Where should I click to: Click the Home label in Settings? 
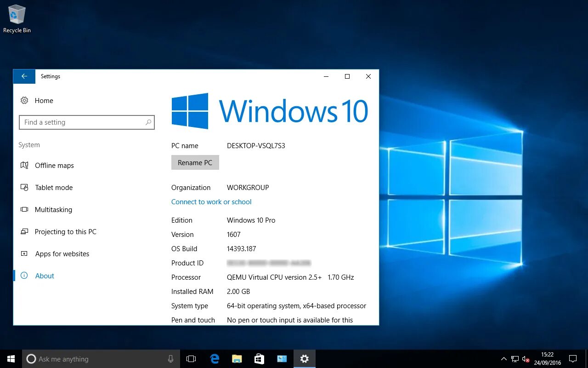click(44, 100)
